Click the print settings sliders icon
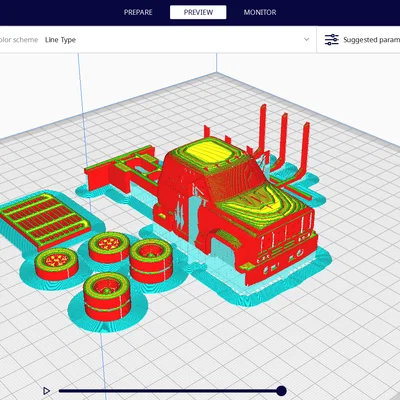This screenshot has width=400, height=400. coord(332,40)
